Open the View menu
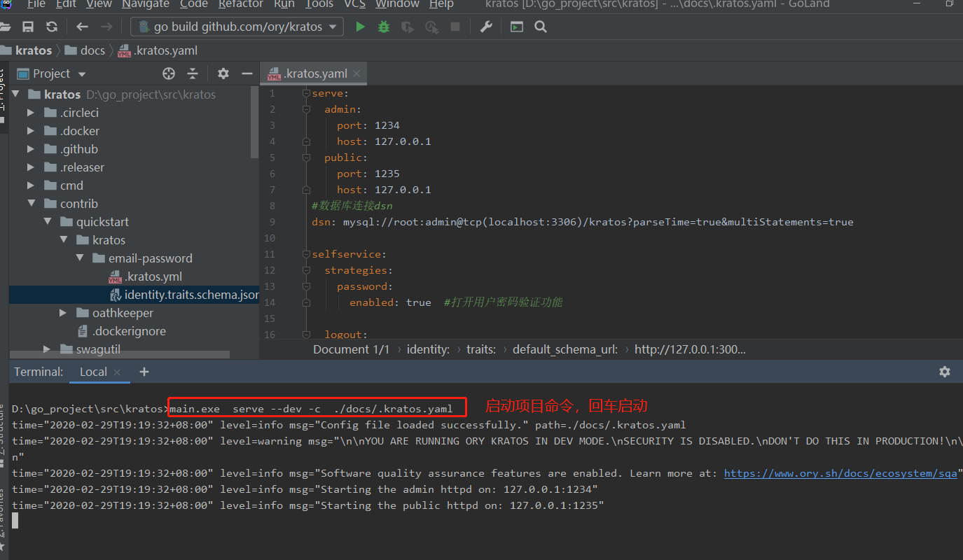 (x=99, y=4)
